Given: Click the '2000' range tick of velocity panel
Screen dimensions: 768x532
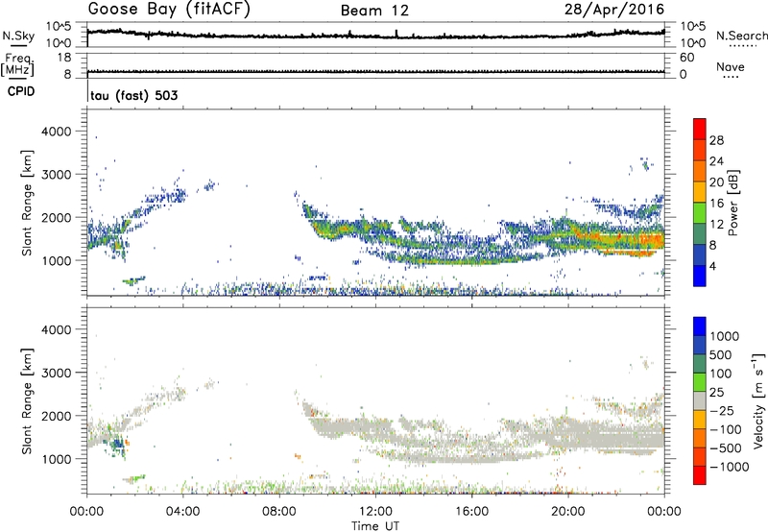Looking at the screenshot, I should pos(57,416).
